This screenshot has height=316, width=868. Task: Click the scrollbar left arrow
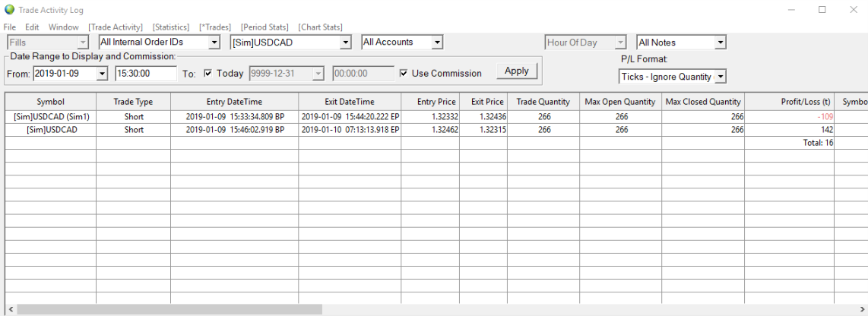[9, 309]
